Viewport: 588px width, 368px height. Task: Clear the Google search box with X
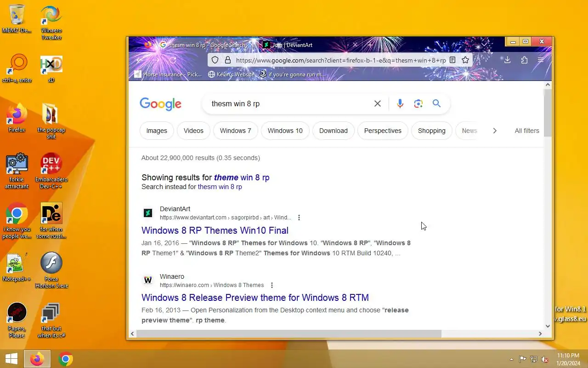(378, 103)
